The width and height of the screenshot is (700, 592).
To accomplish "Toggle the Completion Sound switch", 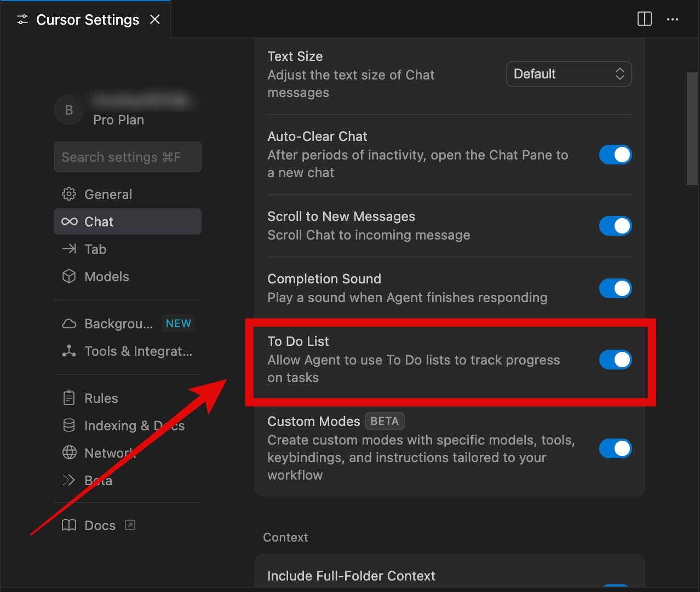I will (x=615, y=288).
